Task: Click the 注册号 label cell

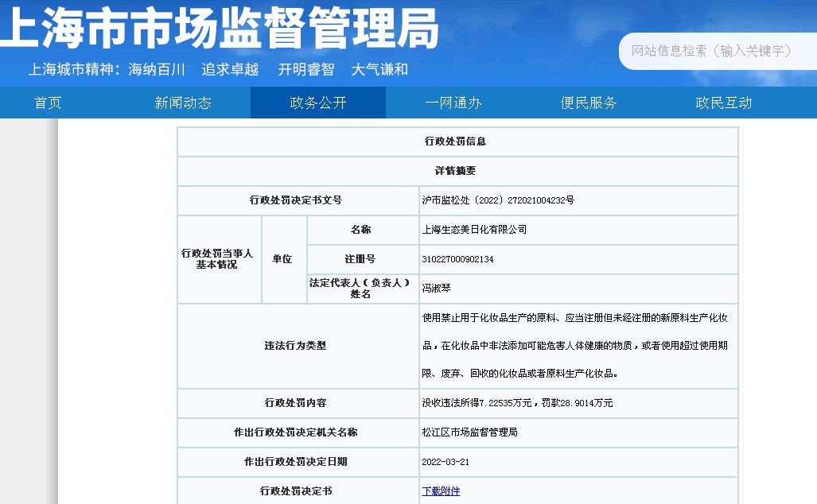Action: 363,259
